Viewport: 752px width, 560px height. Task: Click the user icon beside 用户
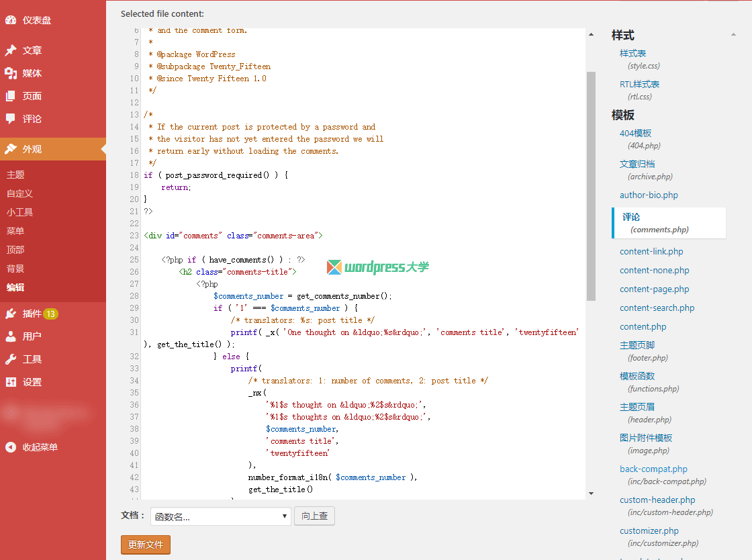point(11,336)
